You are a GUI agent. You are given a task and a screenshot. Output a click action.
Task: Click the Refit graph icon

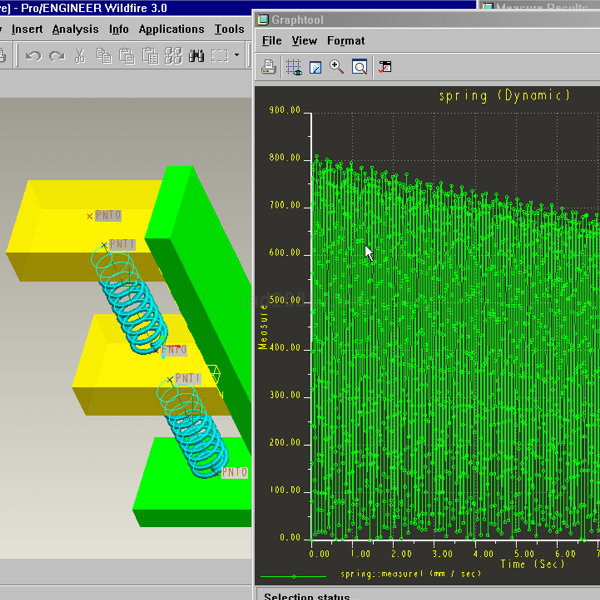click(359, 67)
